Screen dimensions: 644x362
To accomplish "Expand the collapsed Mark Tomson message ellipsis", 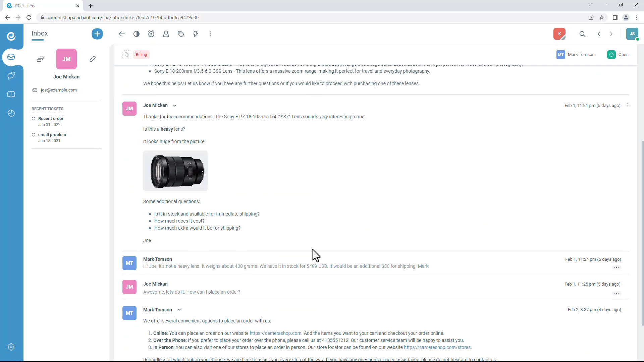I will pyautogui.click(x=616, y=267).
